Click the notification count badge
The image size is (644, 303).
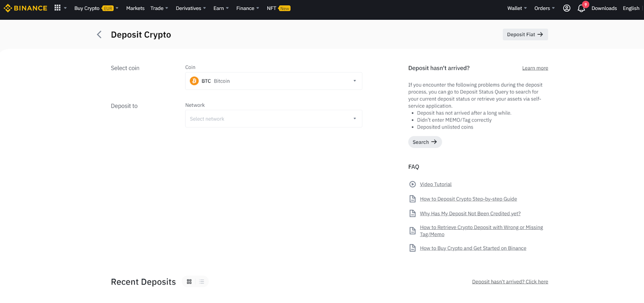[x=586, y=4]
